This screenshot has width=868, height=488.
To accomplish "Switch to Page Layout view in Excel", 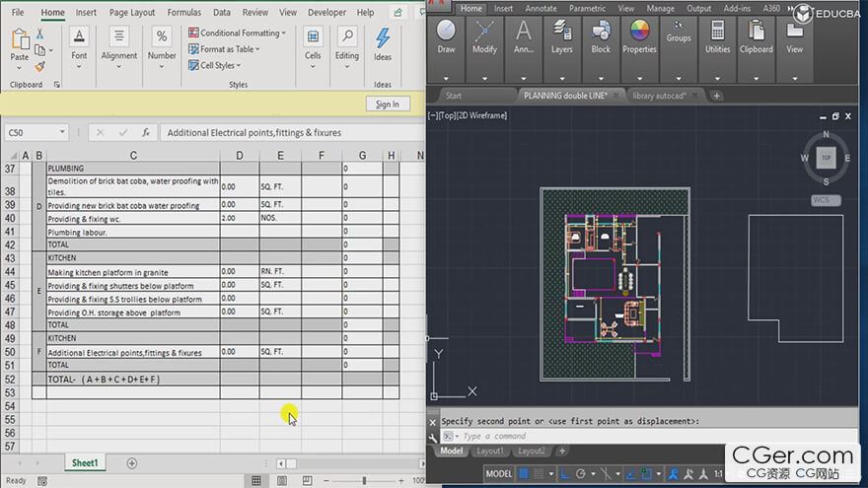I will (282, 480).
